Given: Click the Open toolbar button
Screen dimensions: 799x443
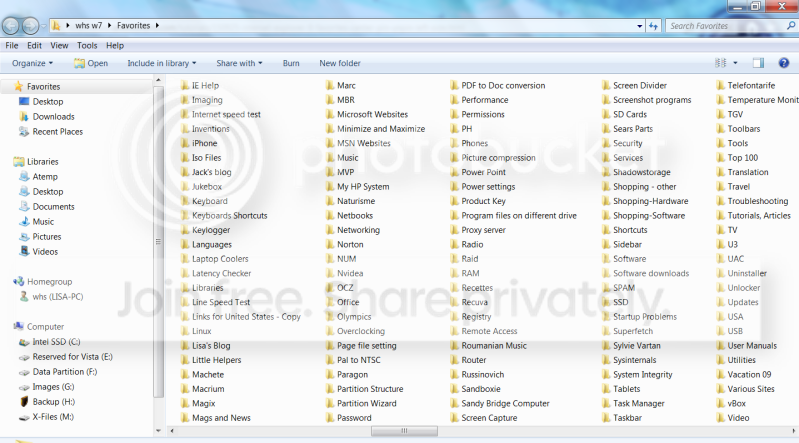Looking at the screenshot, I should point(91,63).
